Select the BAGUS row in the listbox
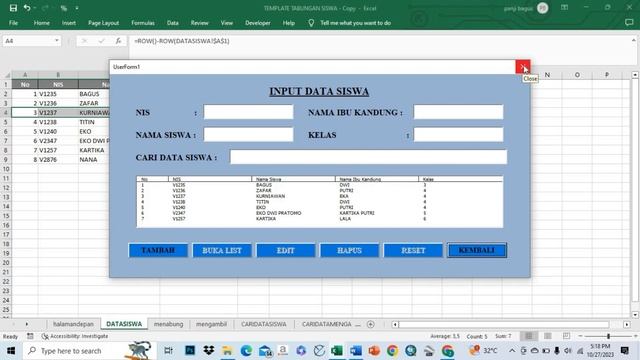Image resolution: width=640 pixels, height=360 pixels. (319, 185)
